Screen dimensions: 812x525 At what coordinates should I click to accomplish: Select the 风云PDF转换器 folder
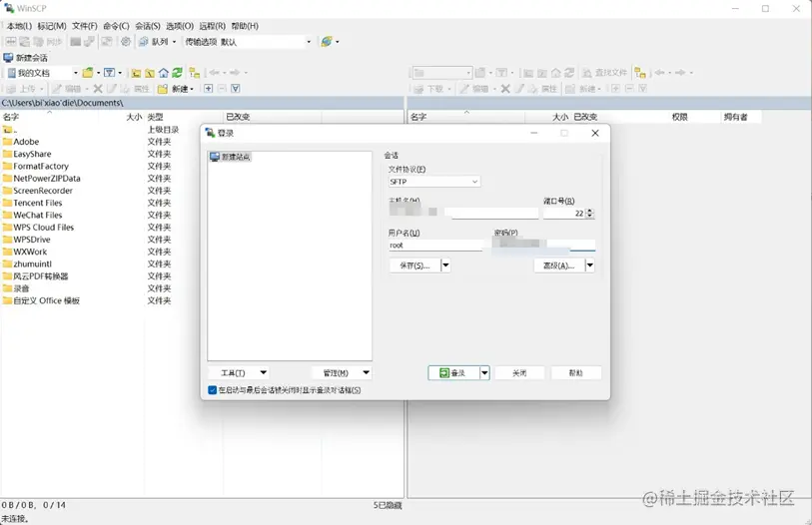(40, 275)
